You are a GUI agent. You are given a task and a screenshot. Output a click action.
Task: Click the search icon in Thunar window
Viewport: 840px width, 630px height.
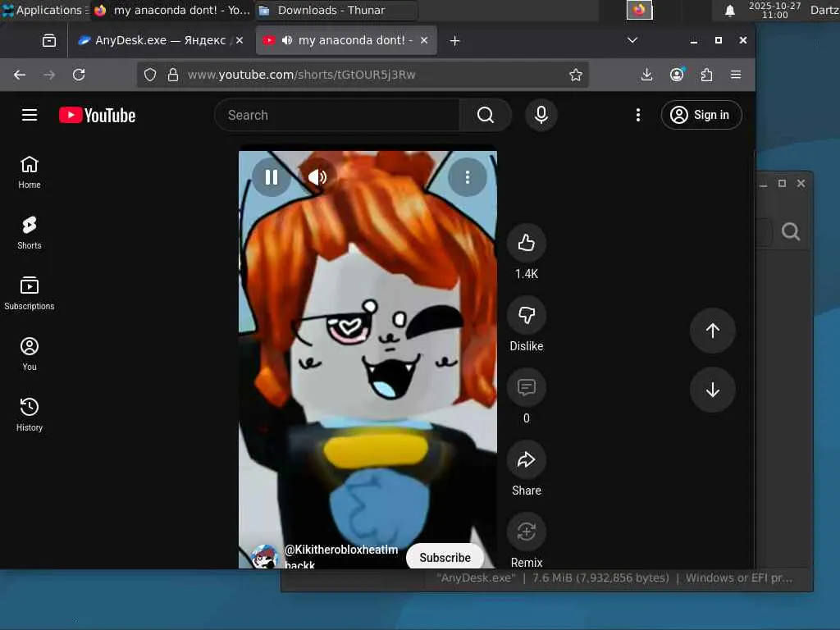[x=791, y=232]
